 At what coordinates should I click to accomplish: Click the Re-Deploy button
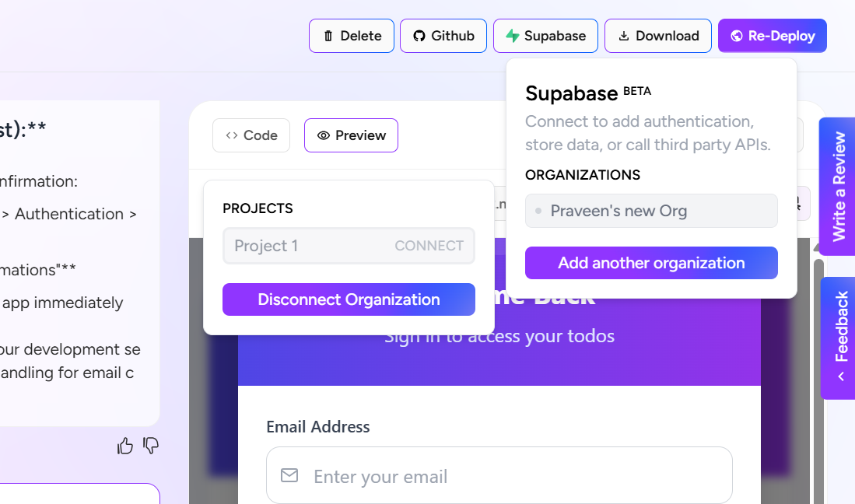[772, 36]
